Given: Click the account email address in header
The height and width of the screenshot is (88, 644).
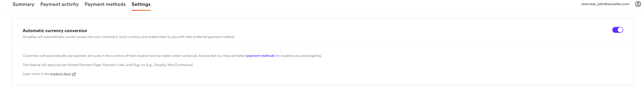Looking at the screenshot, I should coord(605,4).
